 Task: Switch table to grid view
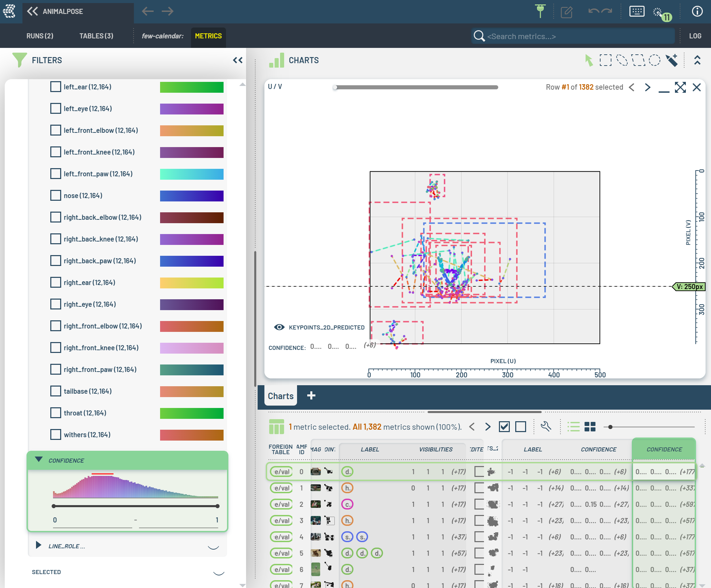tap(590, 427)
